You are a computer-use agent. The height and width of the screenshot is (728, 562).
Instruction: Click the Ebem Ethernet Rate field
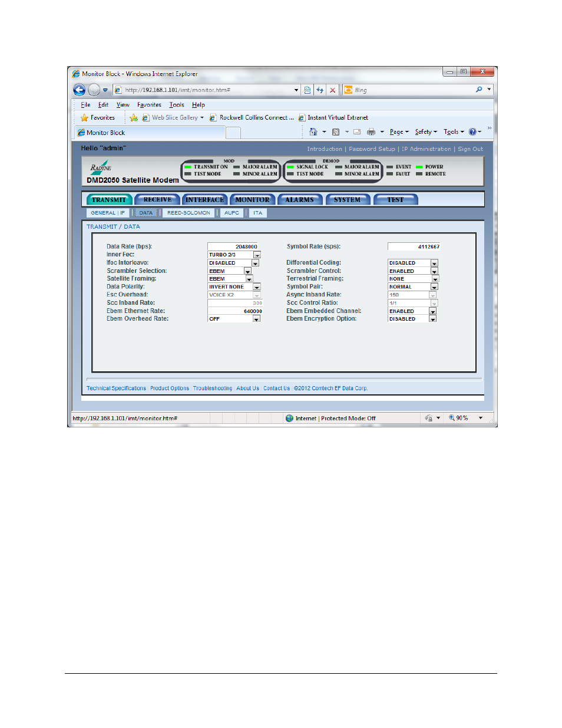coord(235,311)
